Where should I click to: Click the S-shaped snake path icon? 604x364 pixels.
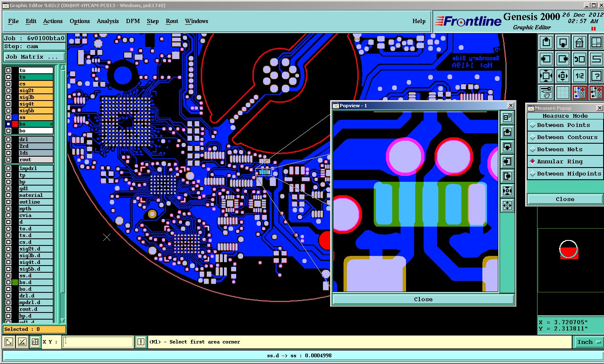tap(596, 59)
